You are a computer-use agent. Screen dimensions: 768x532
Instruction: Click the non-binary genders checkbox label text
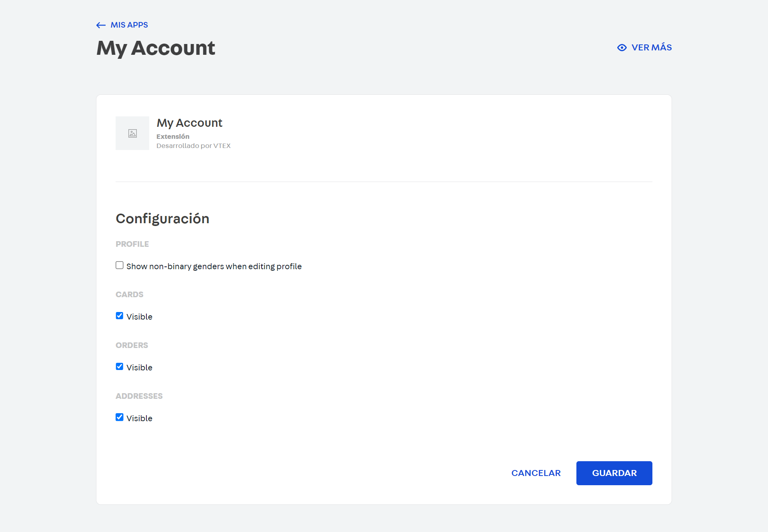click(x=214, y=266)
